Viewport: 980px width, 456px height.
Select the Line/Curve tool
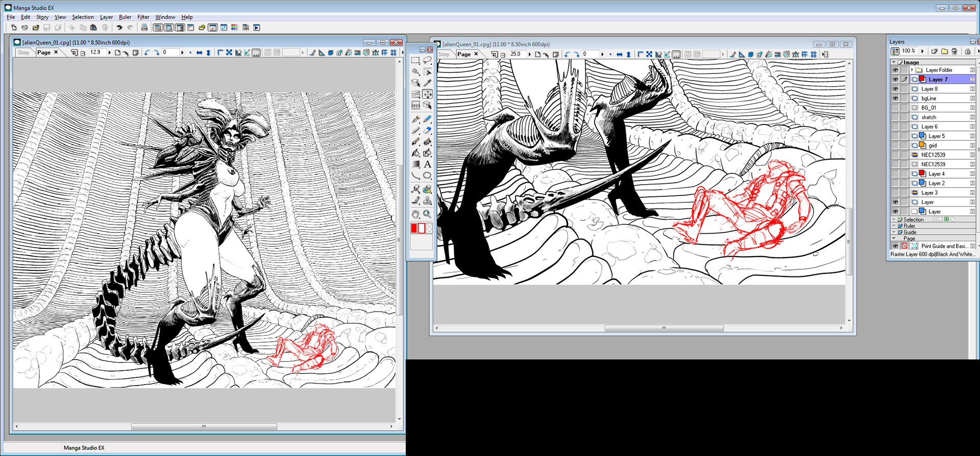coord(415,175)
